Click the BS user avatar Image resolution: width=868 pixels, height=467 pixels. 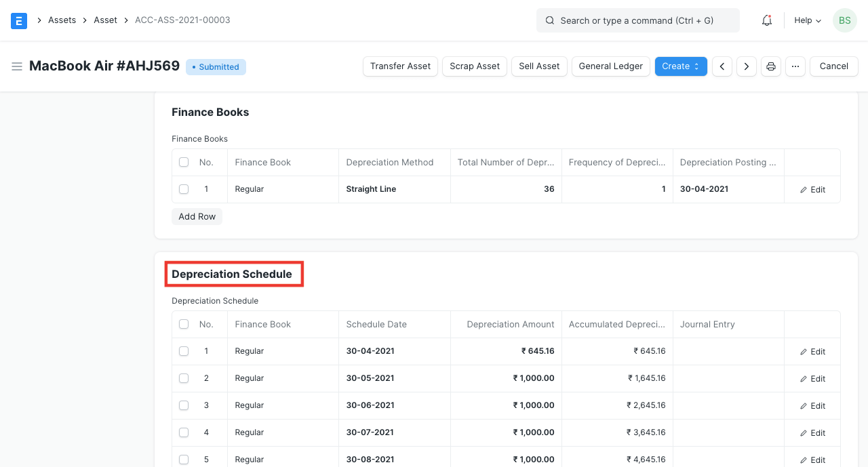coord(844,20)
